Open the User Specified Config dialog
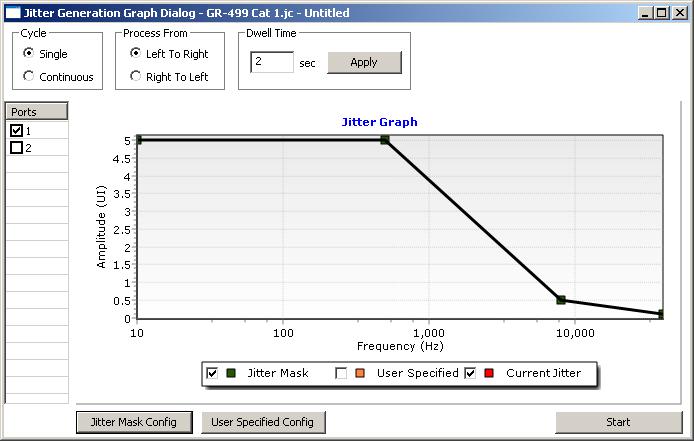 coord(263,422)
